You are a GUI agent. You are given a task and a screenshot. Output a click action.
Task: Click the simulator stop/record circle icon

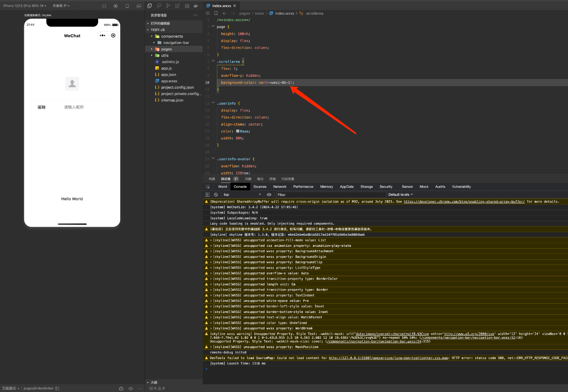[116, 6]
